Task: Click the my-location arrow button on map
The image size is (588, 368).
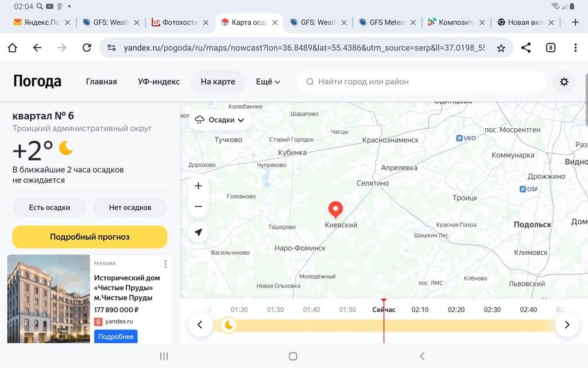Action: 198,232
